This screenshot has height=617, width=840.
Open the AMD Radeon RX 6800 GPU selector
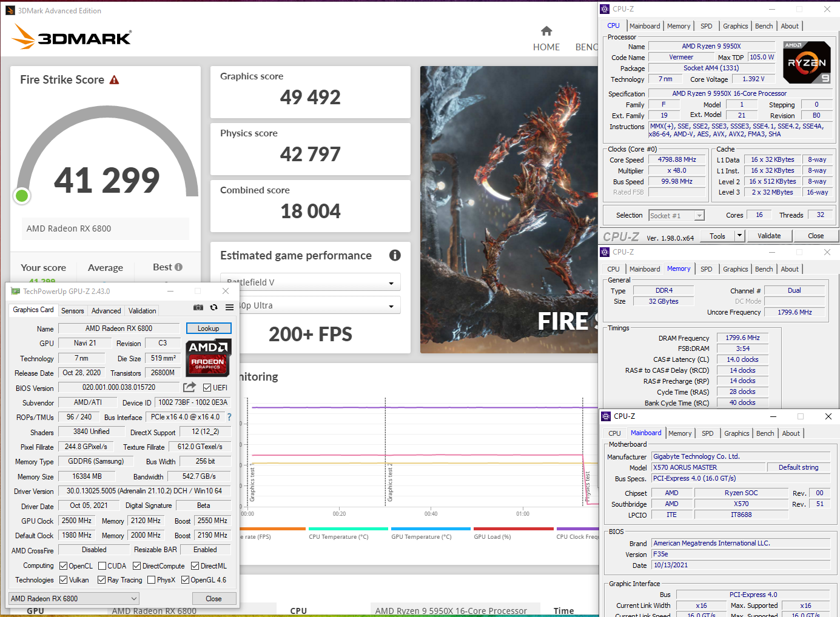click(74, 599)
